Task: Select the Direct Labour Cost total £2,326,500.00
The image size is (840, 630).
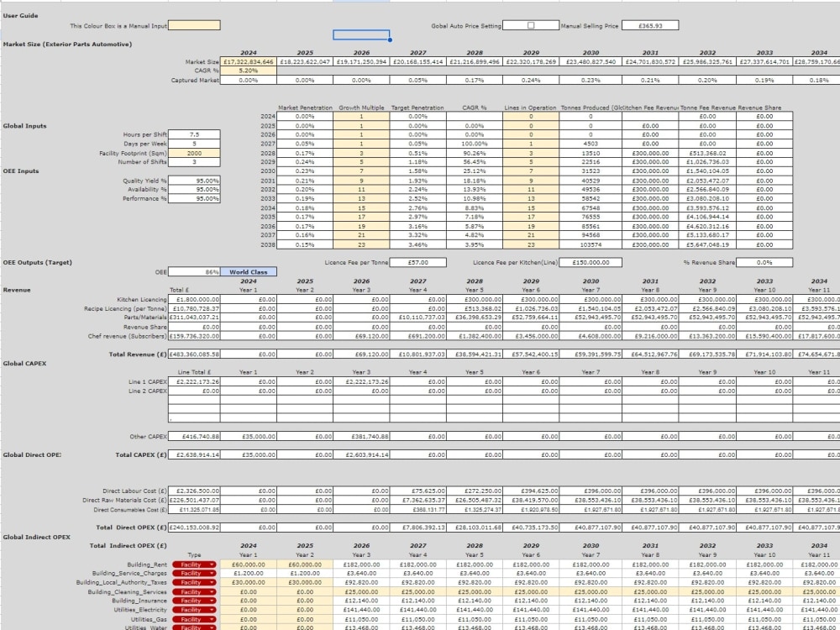Action: 194,491
